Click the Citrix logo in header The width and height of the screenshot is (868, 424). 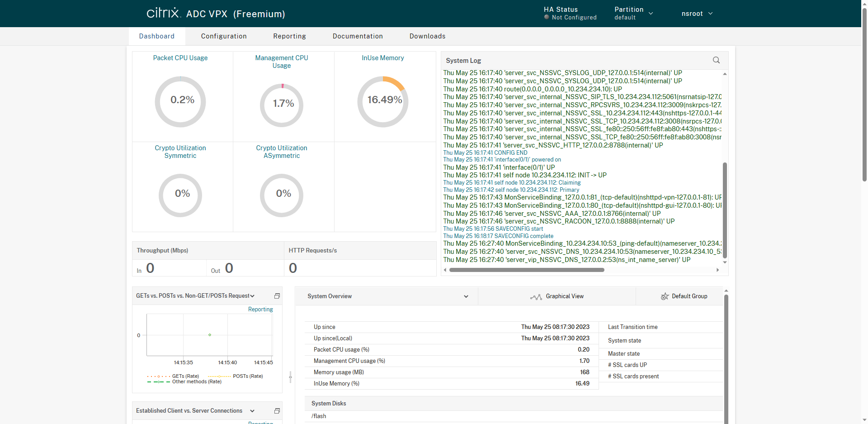click(x=163, y=13)
